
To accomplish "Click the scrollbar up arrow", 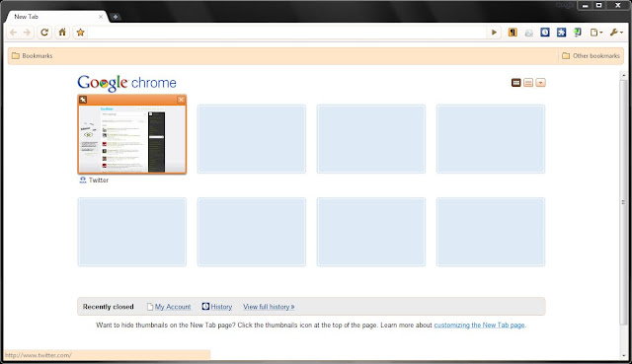I will pyautogui.click(x=624, y=75).
